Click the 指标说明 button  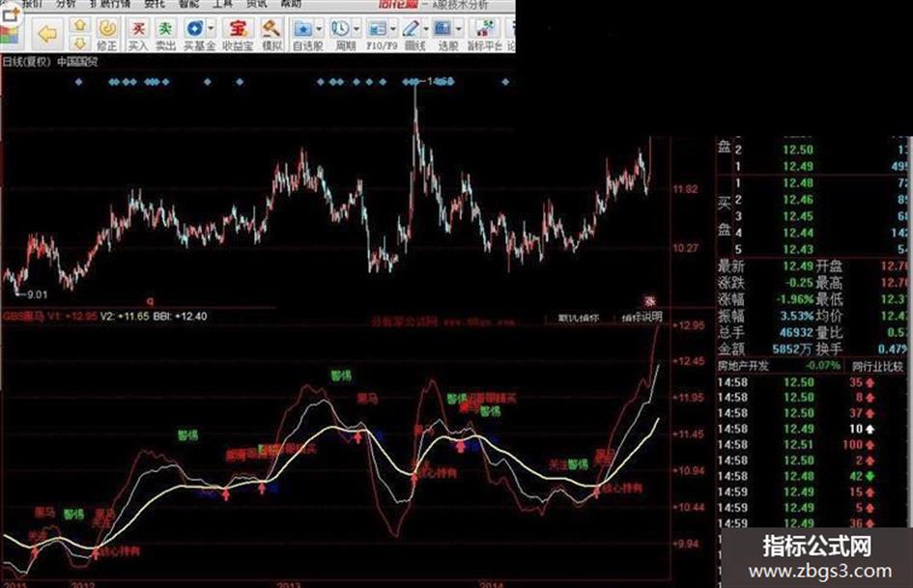642,318
